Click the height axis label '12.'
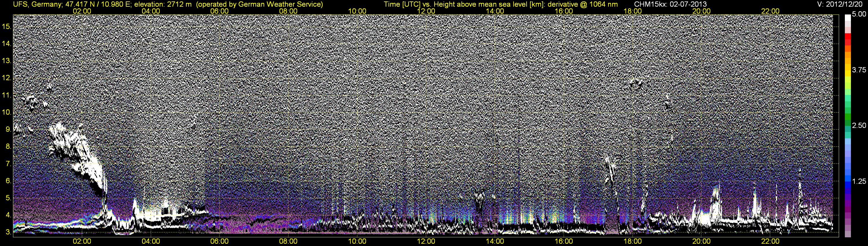 point(7,78)
